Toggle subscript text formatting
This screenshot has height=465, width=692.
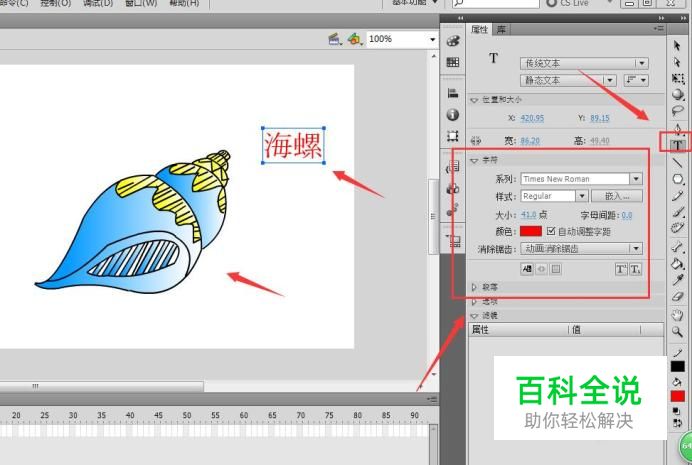pyautogui.click(x=635, y=269)
